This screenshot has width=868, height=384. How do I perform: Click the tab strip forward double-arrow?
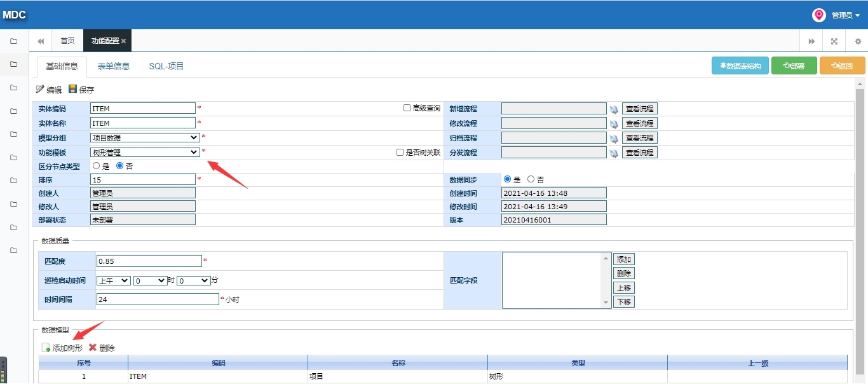pyautogui.click(x=811, y=41)
